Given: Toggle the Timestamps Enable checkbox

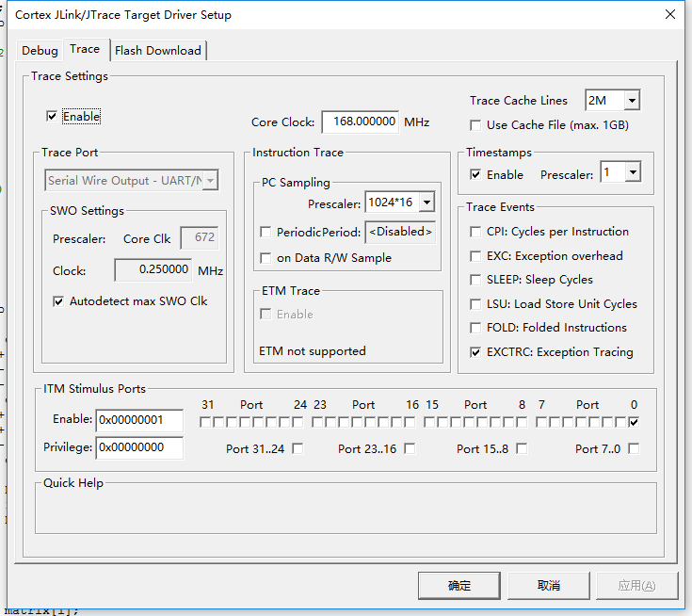Looking at the screenshot, I should [x=475, y=174].
